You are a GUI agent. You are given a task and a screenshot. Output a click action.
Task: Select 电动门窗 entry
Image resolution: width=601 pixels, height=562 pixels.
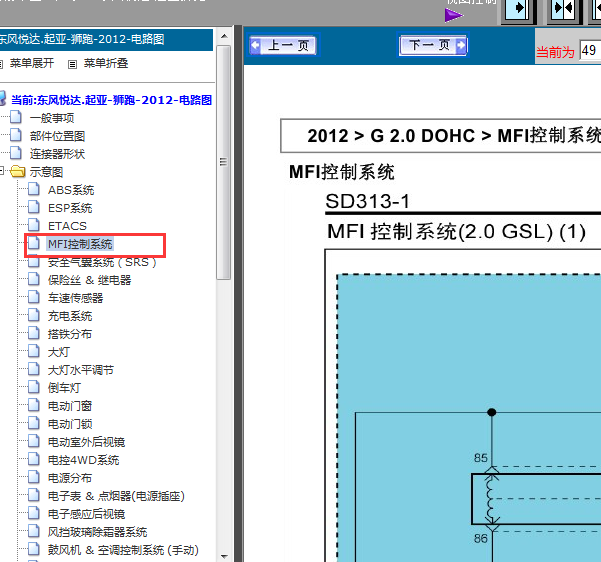click(x=70, y=406)
